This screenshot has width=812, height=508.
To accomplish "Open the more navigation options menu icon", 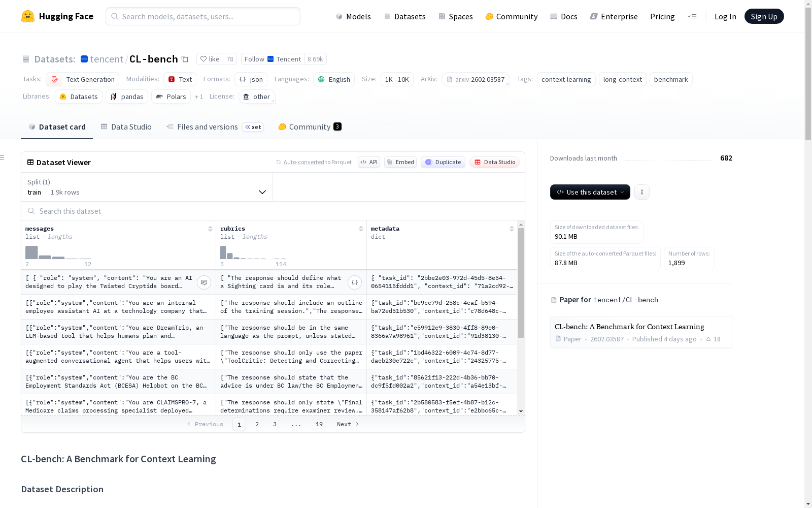I will [692, 16].
